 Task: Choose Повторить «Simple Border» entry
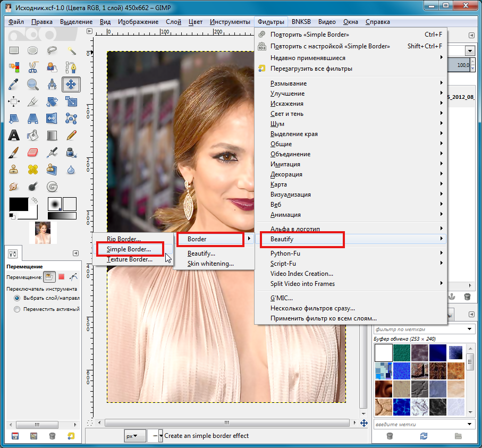coord(350,35)
